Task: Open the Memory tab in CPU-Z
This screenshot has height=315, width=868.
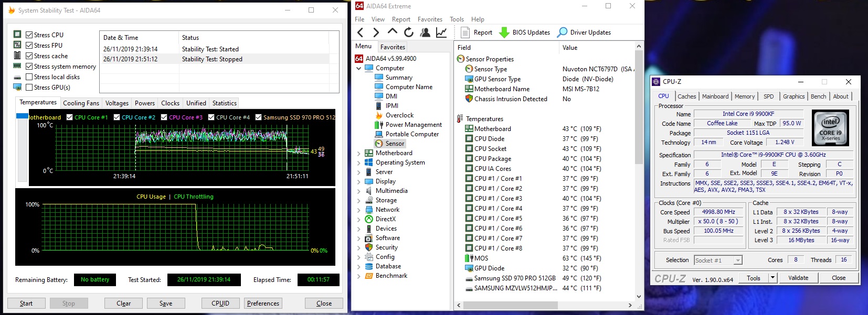Action: [x=744, y=96]
